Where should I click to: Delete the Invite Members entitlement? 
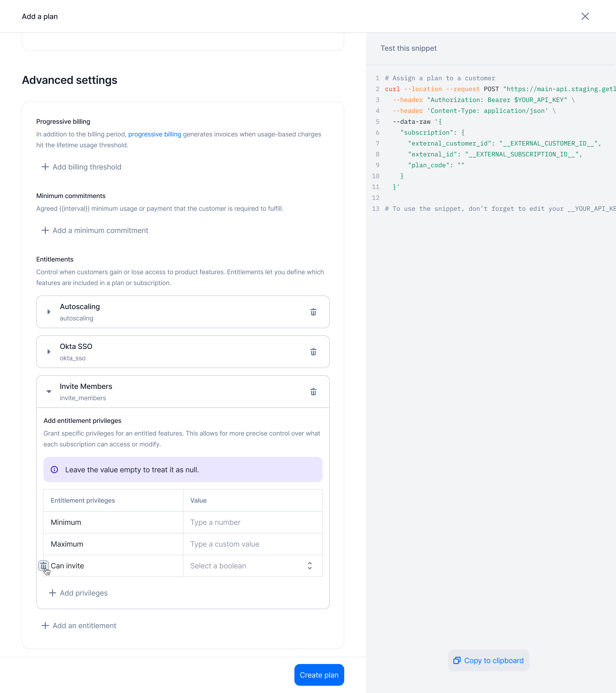[313, 392]
